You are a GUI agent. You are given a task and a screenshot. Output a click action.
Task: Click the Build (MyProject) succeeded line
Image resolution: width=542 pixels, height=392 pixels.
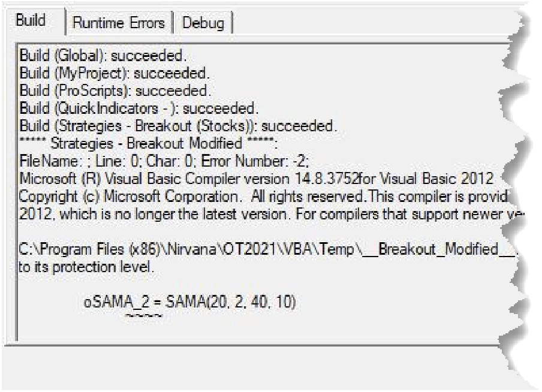pos(115,73)
